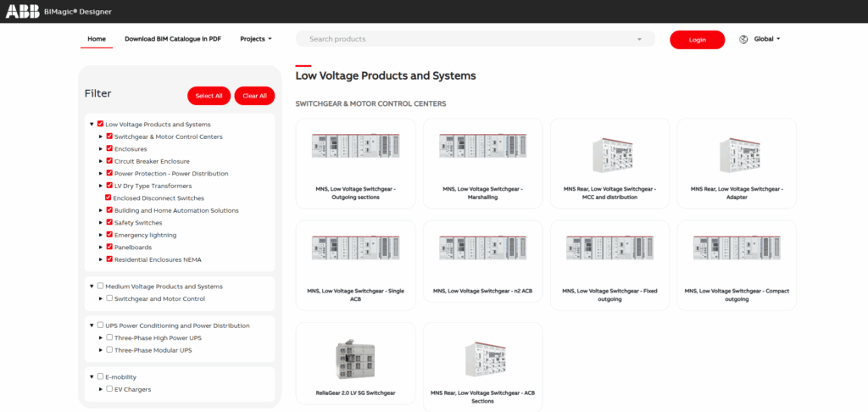The height and width of the screenshot is (412, 868).
Task: Check Three-Phase Modular UPS checkbox
Action: tap(109, 350)
